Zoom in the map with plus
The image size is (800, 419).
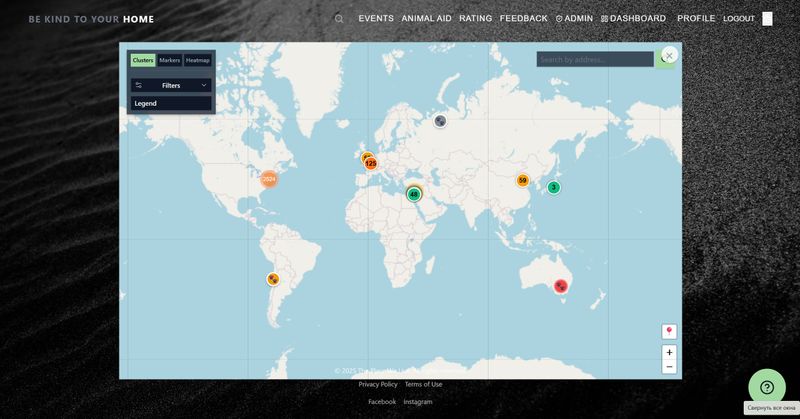pyautogui.click(x=669, y=352)
